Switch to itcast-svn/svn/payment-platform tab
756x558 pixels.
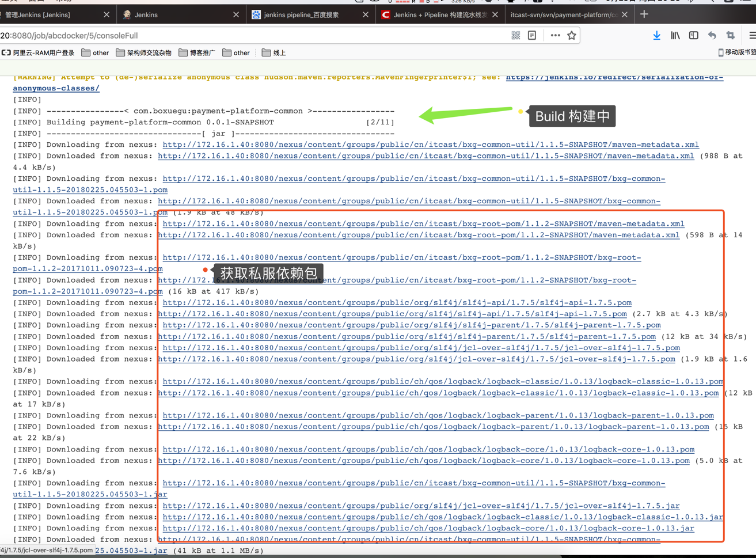click(569, 15)
